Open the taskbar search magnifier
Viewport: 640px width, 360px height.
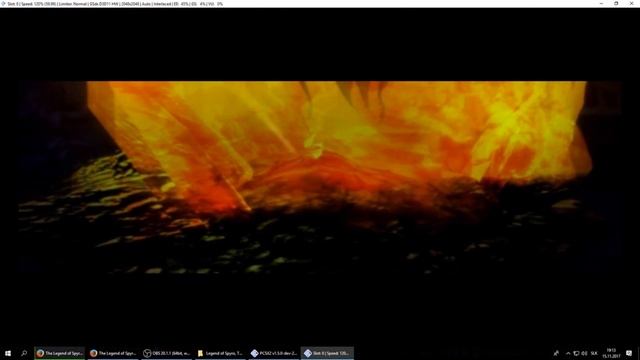(24, 353)
